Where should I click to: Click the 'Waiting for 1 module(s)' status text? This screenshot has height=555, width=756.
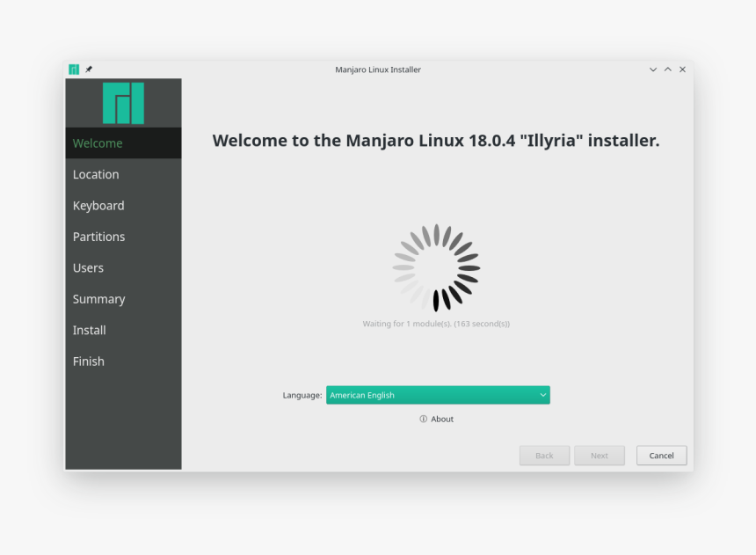[x=436, y=324]
